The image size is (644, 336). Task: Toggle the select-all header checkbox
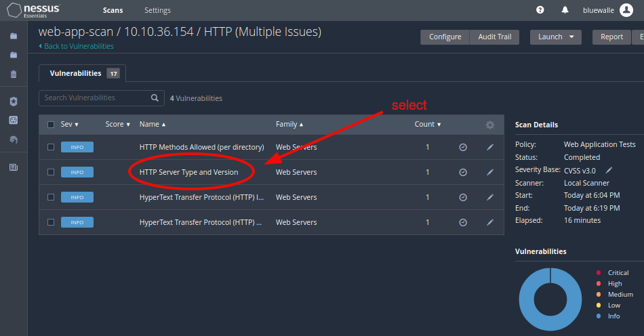click(x=51, y=125)
